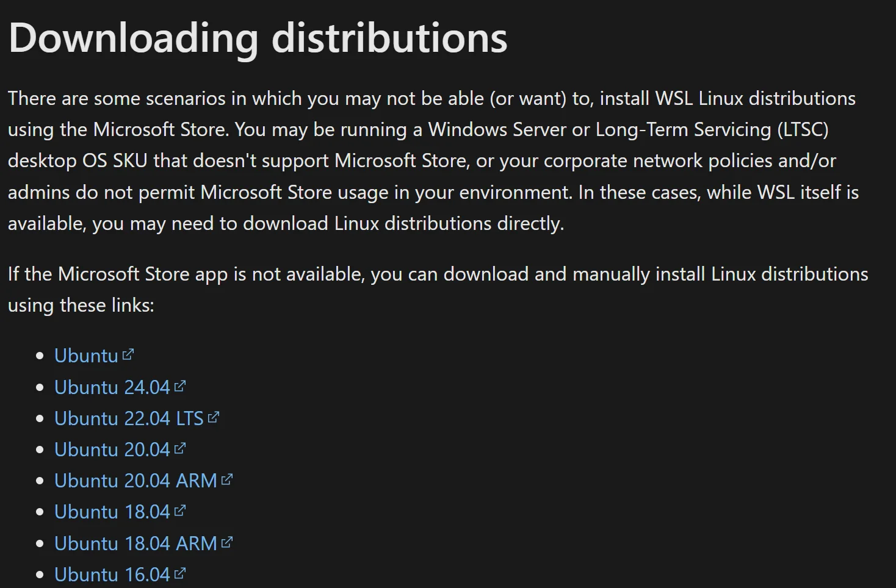Follow the Ubuntu 18.04 link text

112,512
